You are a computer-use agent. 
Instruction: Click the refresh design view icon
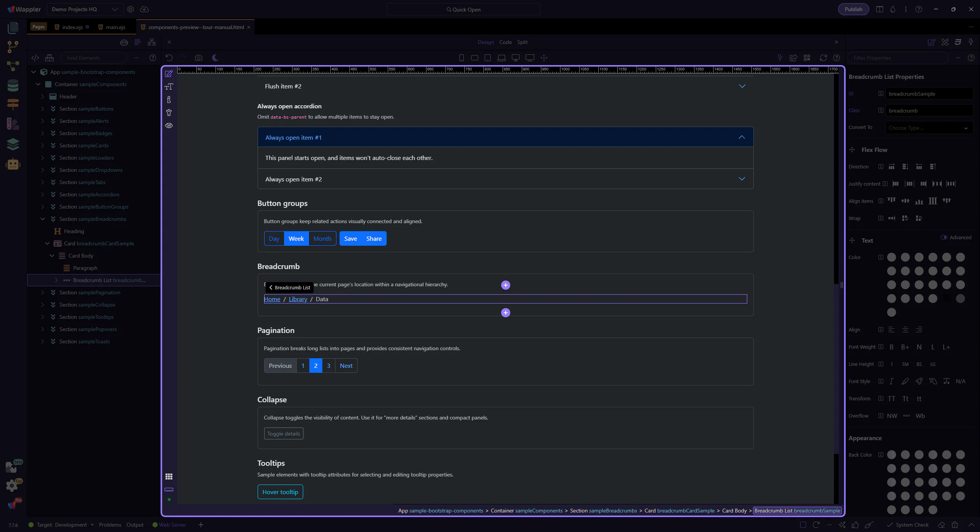[x=823, y=58]
